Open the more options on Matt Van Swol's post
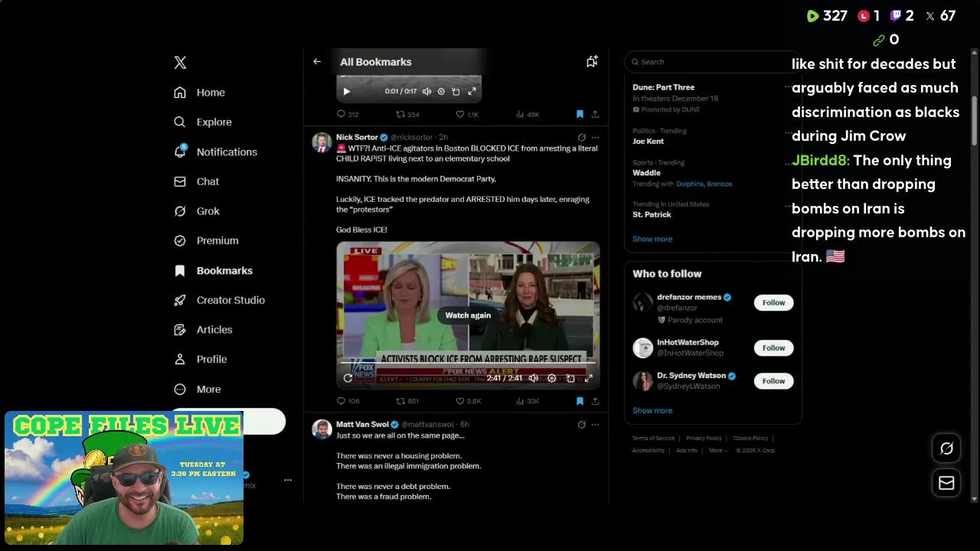The image size is (980, 551). click(x=595, y=425)
